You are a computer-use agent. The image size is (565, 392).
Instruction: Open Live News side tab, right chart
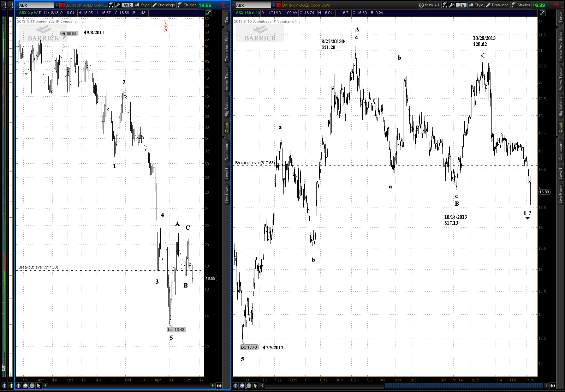tap(560, 194)
